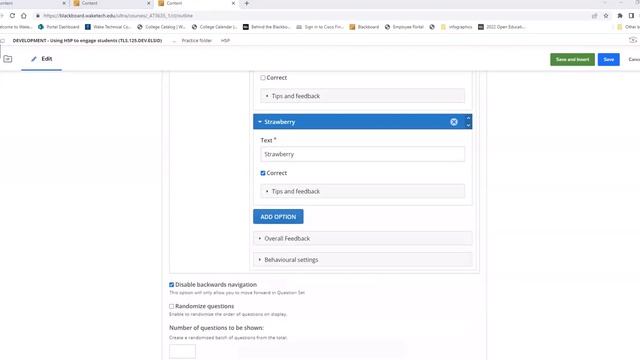This screenshot has height=360, width=640.
Task: Open the College Calendar bookmark
Action: click(214, 27)
